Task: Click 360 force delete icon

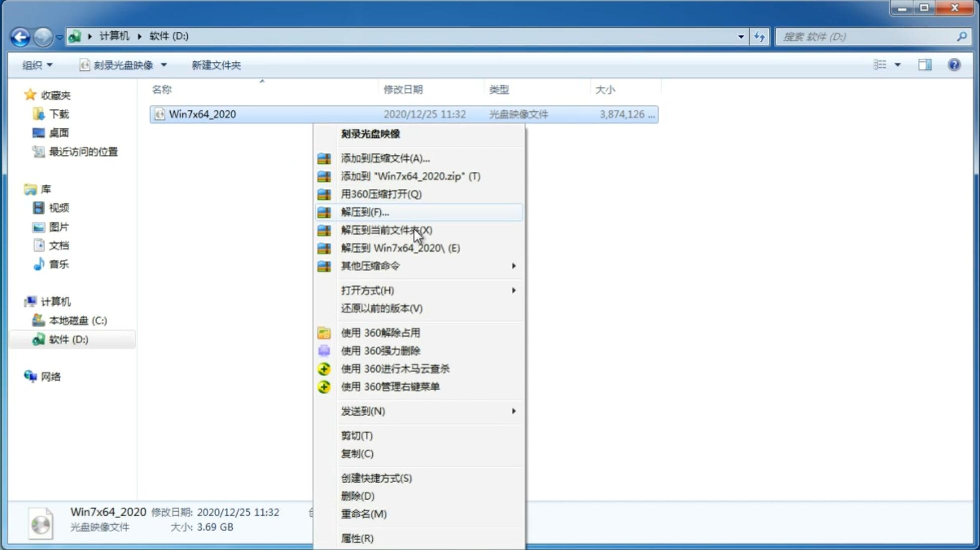Action: tap(324, 350)
